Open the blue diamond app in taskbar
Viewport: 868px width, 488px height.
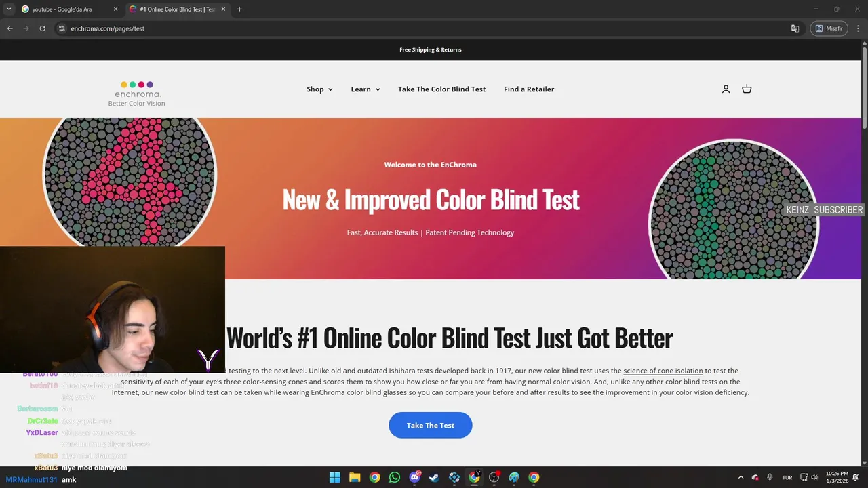(454, 477)
